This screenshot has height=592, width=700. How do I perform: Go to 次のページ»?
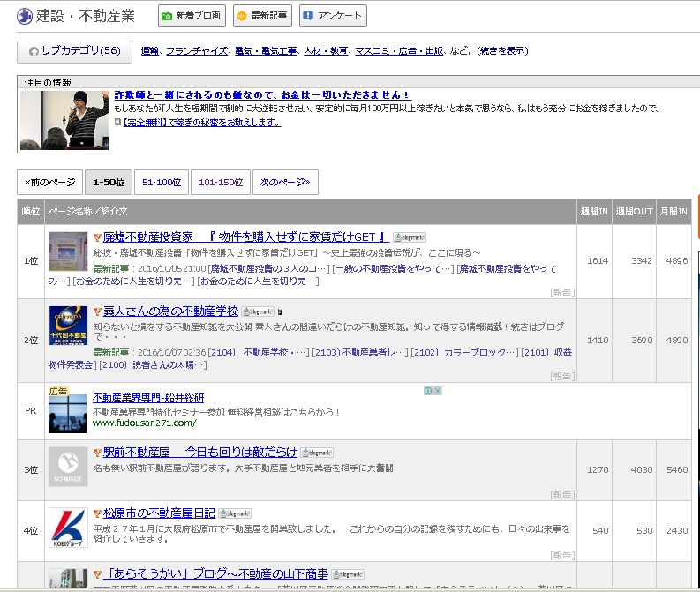285,183
